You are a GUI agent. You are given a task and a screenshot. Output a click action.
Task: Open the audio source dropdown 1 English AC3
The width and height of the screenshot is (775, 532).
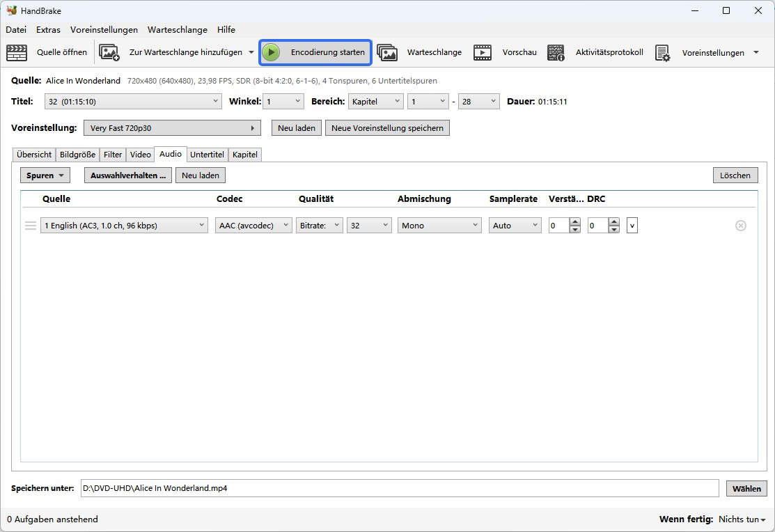click(x=124, y=226)
